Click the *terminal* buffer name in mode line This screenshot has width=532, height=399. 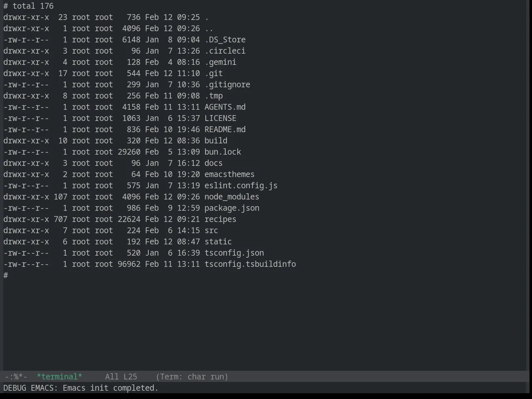pyautogui.click(x=59, y=377)
